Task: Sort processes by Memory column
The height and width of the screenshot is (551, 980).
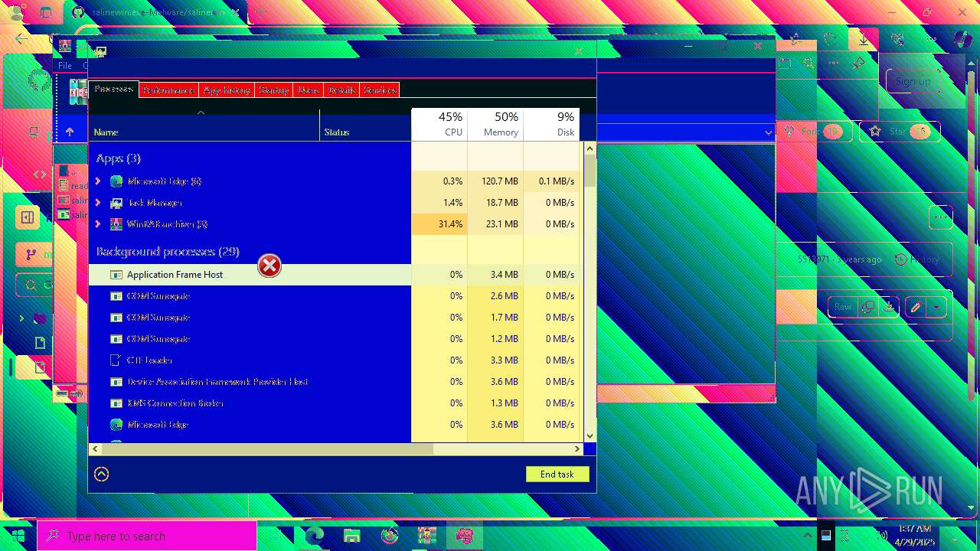Action: coord(495,125)
